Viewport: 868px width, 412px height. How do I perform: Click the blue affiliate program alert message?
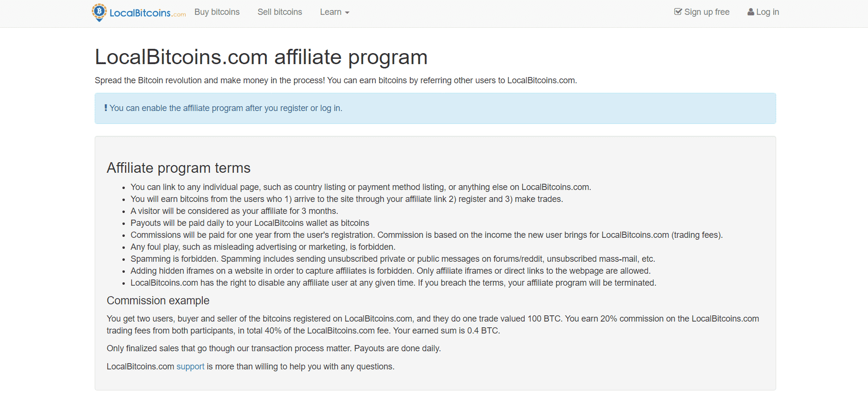(435, 108)
